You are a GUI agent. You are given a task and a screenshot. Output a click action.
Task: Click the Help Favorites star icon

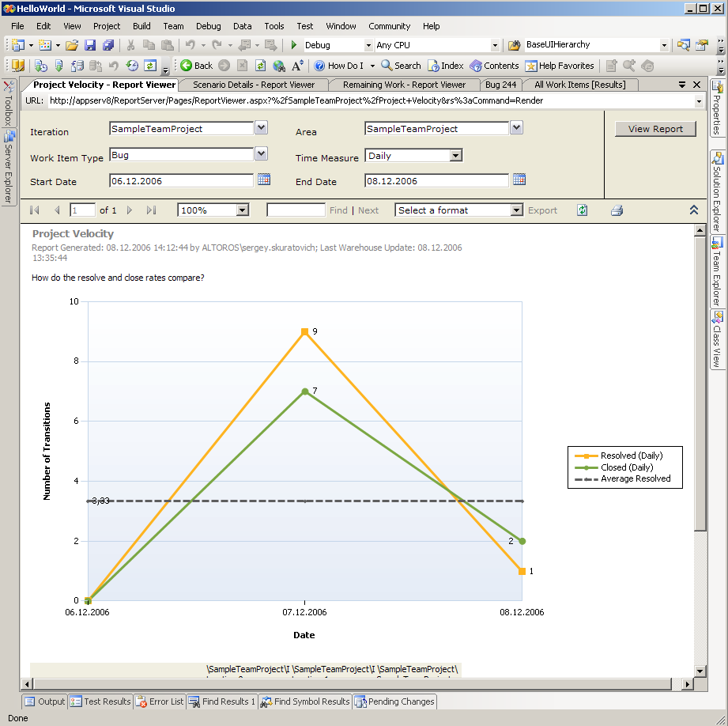click(530, 66)
